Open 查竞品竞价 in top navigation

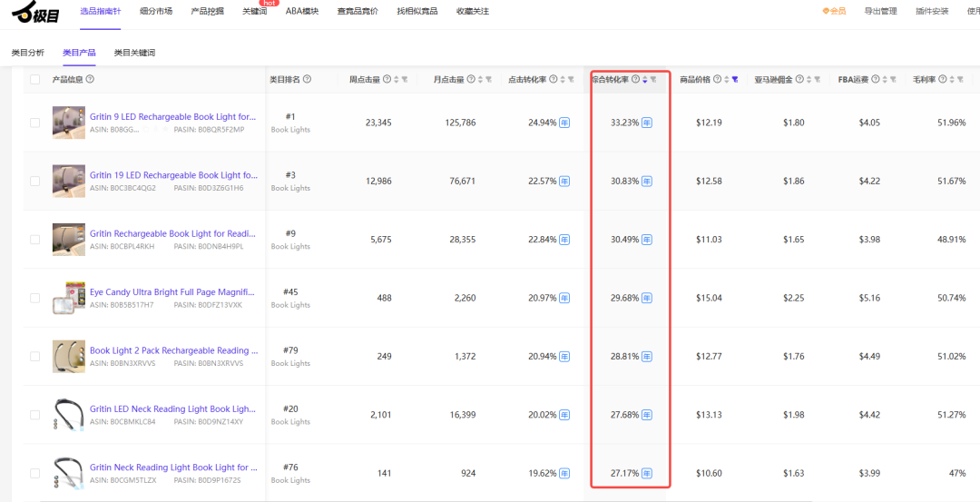tap(358, 11)
